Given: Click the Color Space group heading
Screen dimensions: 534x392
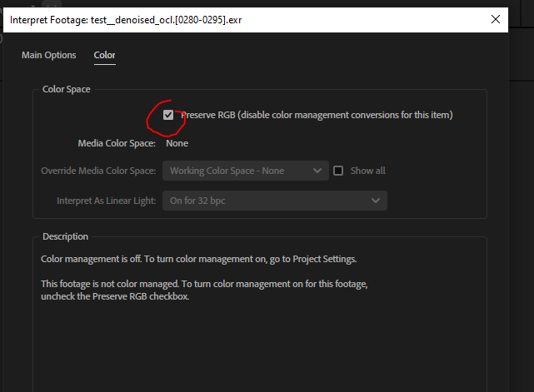Looking at the screenshot, I should click(67, 89).
